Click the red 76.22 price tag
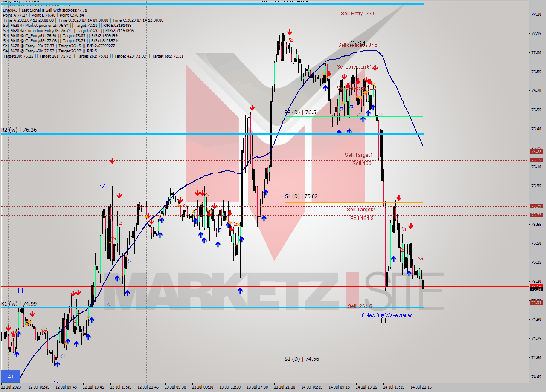This screenshot has height=392, width=546. click(x=536, y=151)
